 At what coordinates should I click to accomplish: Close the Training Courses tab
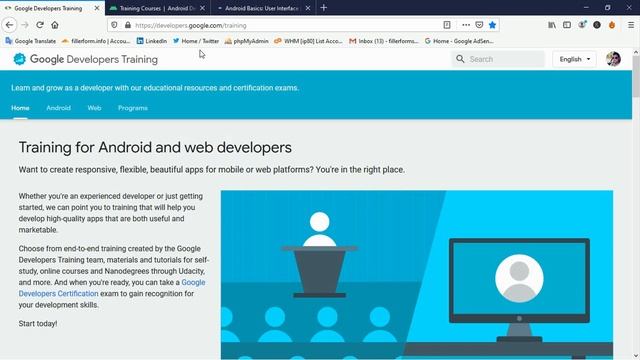(202, 8)
